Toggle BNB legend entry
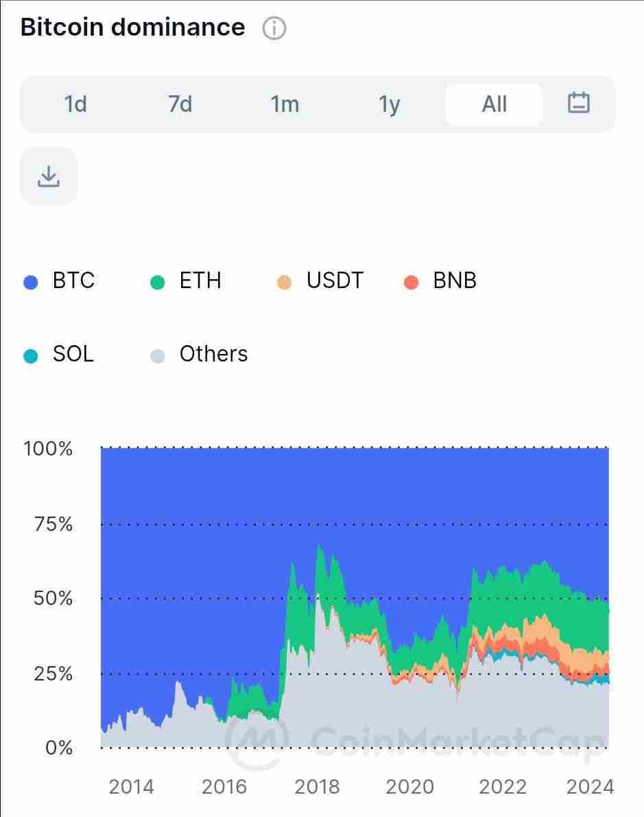This screenshot has height=817, width=644. 455,281
